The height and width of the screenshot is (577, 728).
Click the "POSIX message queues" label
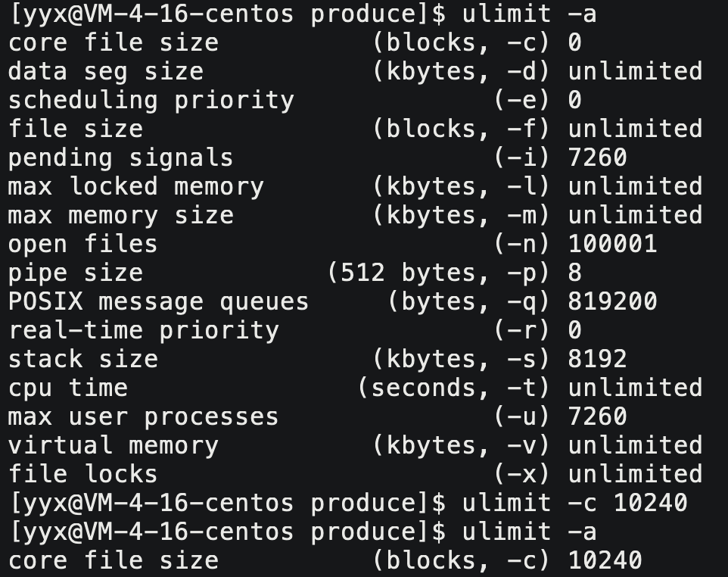click(x=158, y=301)
